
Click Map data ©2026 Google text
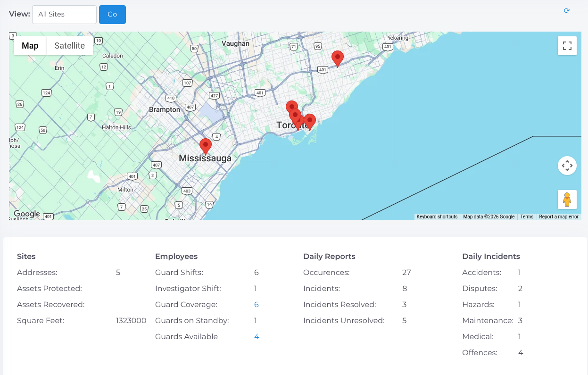tap(489, 217)
